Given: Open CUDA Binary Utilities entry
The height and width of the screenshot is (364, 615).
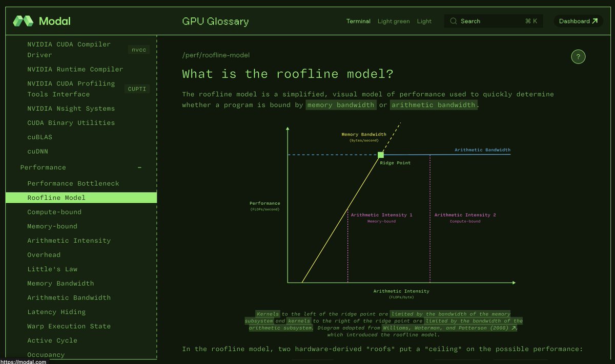Looking at the screenshot, I should [x=71, y=123].
